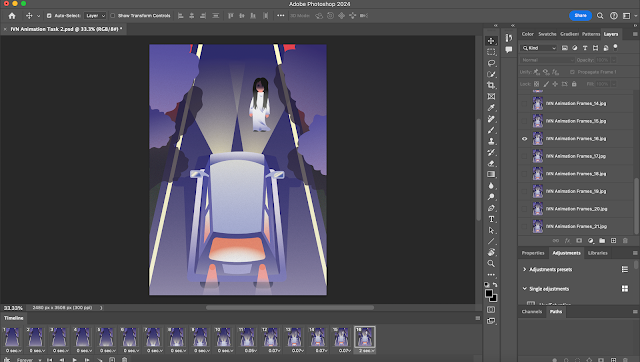Hide the Frames_16.jpg layer eye
This screenshot has height=362, width=640.
(x=524, y=139)
